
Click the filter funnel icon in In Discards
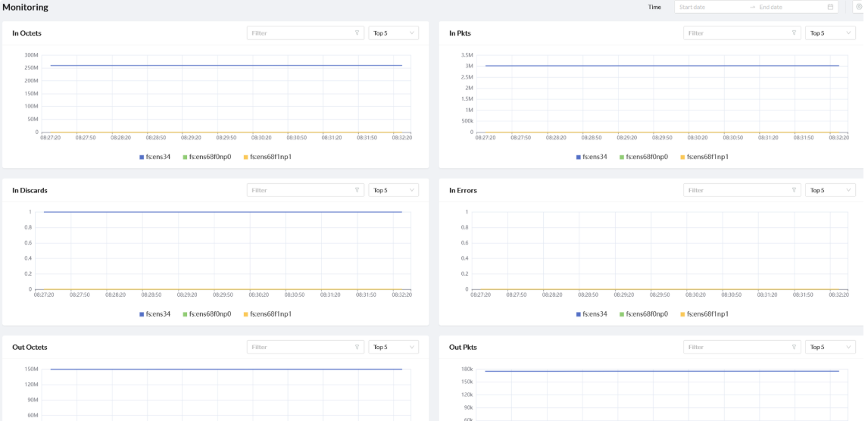point(357,190)
